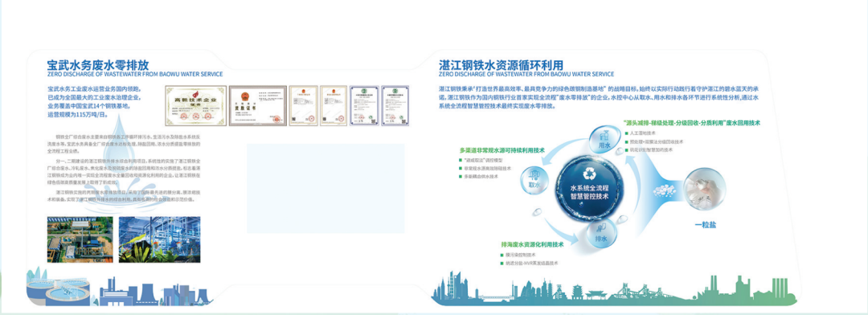Open the aerial plant photo

pos(80,239)
